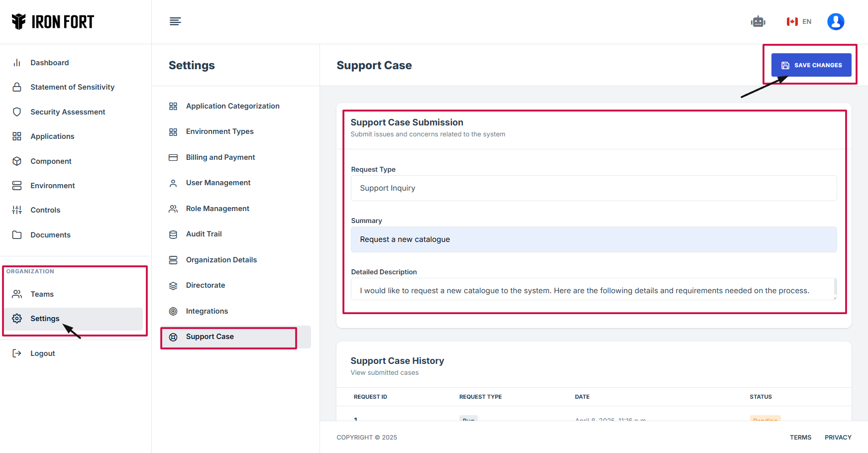Screen dimensions: 868x453
Task: Click the Iron Fort logo
Action: (x=53, y=22)
